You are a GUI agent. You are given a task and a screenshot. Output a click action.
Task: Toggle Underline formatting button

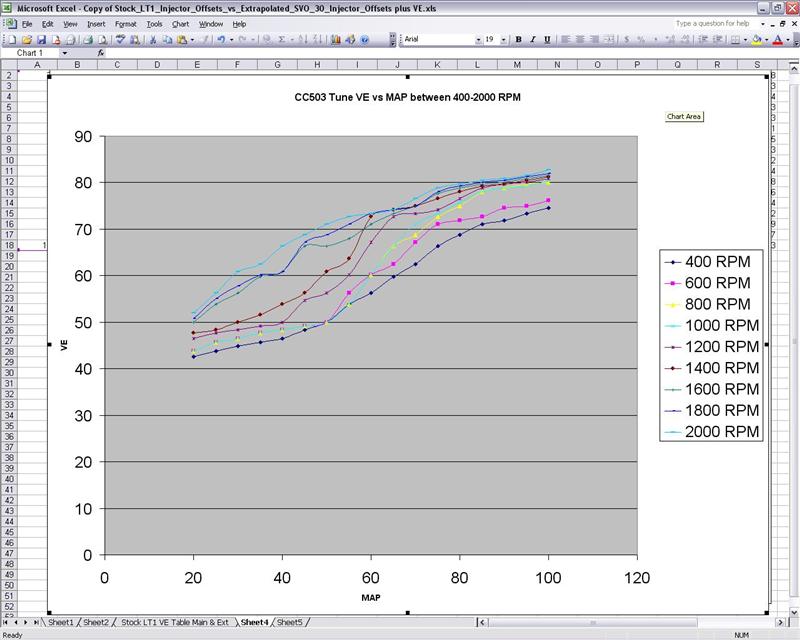click(x=546, y=40)
